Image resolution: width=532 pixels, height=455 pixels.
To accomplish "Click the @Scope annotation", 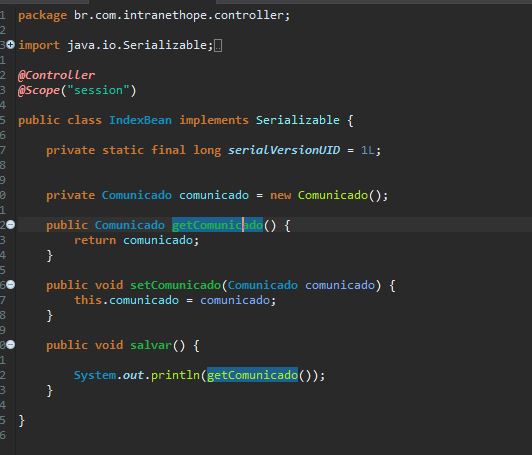I will pyautogui.click(x=39, y=90).
